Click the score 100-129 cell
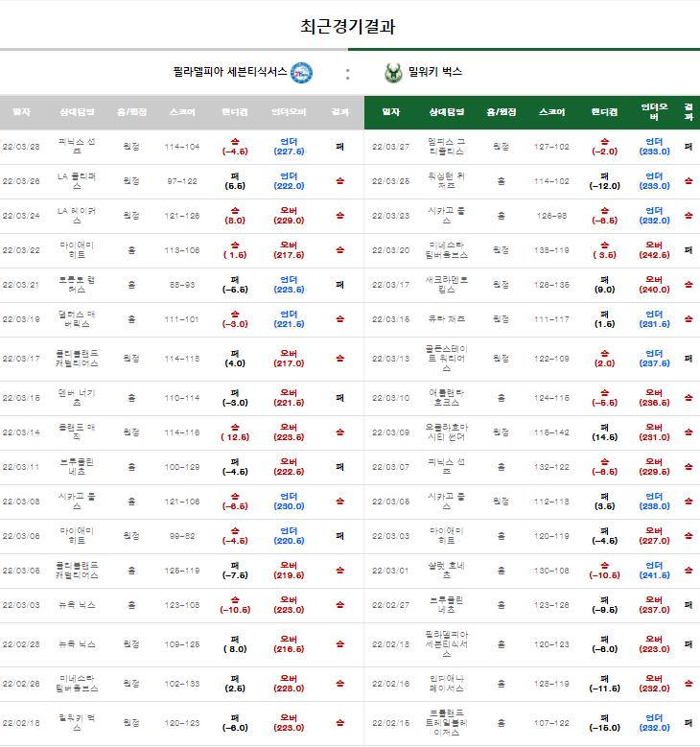Screen dimensions: 700x747 click(182, 467)
